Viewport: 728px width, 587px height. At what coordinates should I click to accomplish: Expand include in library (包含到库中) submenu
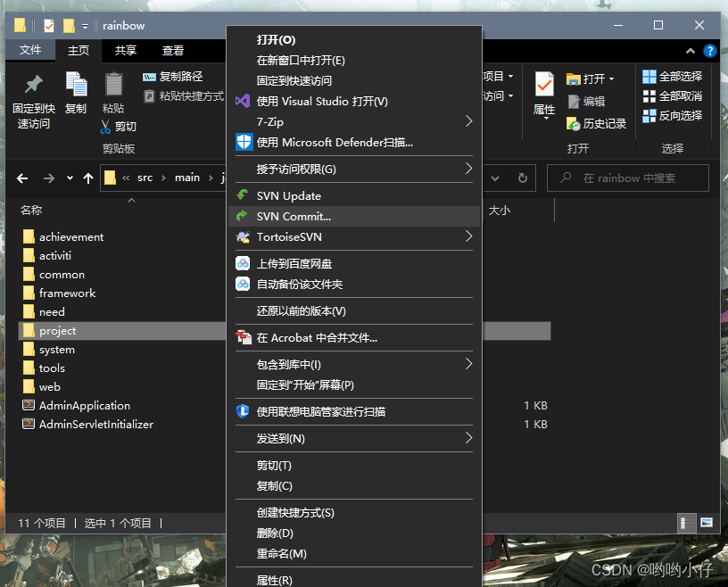click(469, 364)
